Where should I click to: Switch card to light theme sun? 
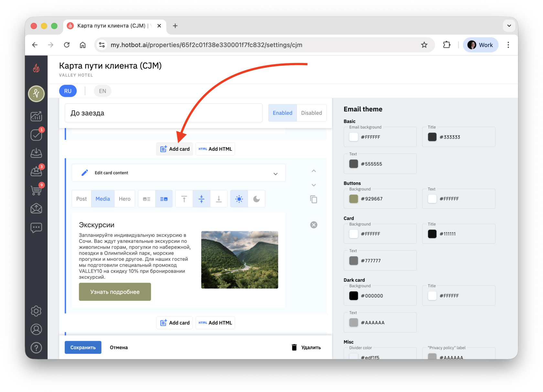point(239,199)
